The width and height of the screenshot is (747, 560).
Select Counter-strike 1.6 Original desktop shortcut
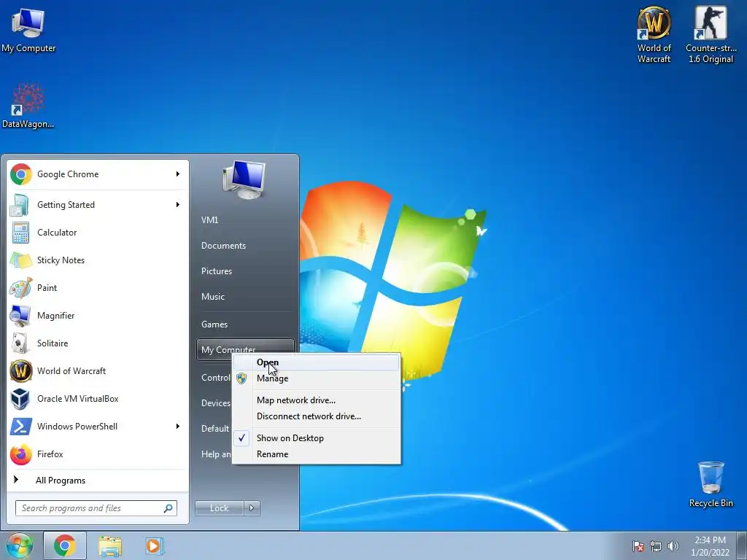pyautogui.click(x=711, y=35)
